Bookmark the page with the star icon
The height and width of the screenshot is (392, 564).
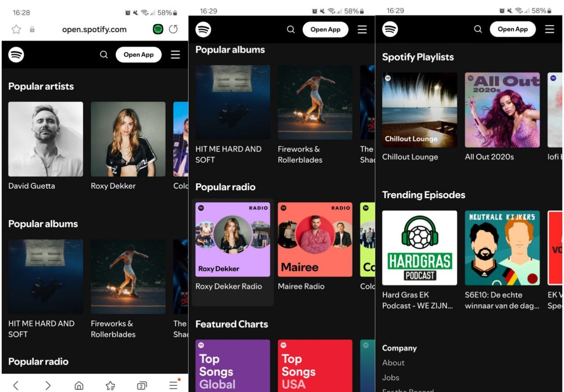click(16, 30)
